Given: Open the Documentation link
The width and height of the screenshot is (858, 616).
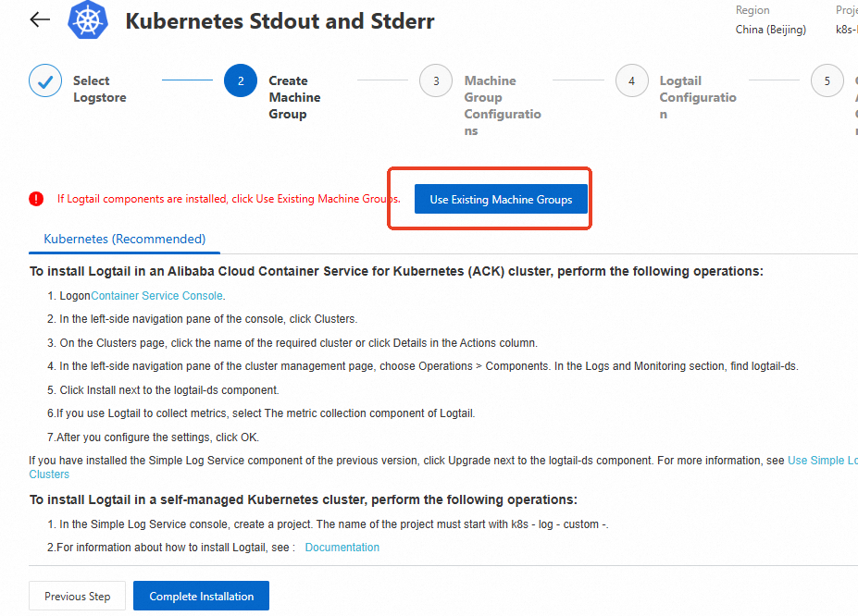Looking at the screenshot, I should [342, 548].
